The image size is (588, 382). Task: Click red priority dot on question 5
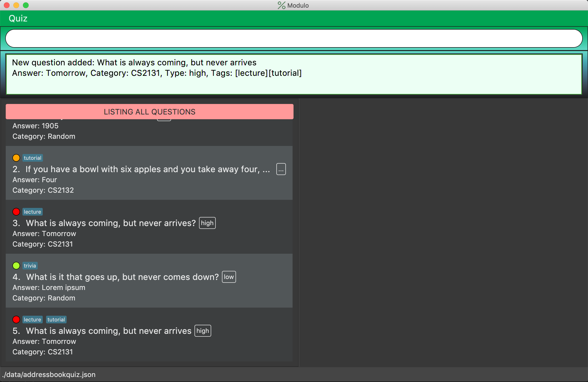(16, 319)
